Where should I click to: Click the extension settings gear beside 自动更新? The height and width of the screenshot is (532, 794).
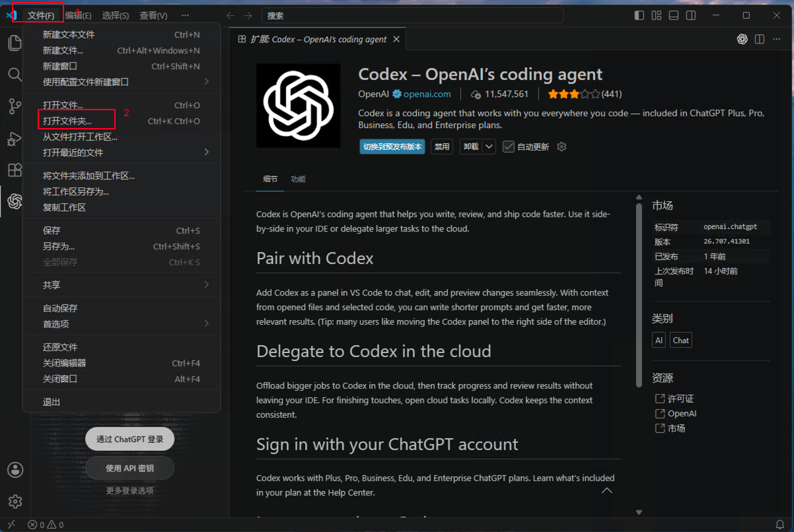(561, 147)
